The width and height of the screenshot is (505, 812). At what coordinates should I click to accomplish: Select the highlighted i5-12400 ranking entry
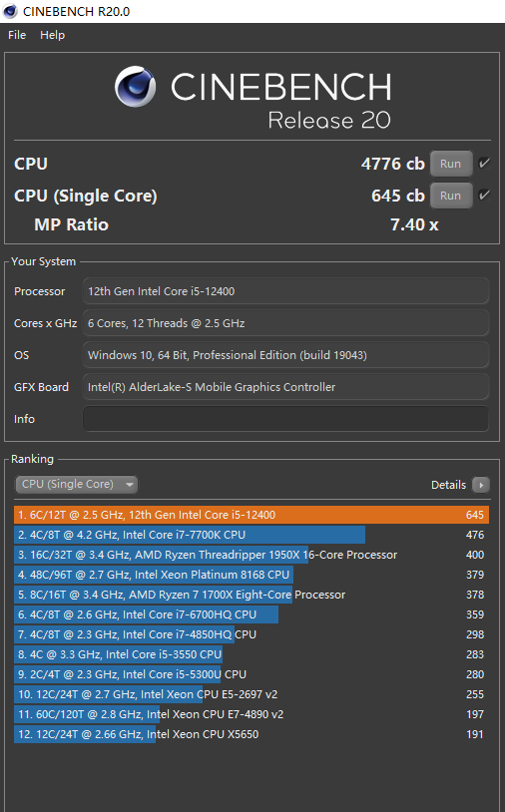tap(252, 515)
